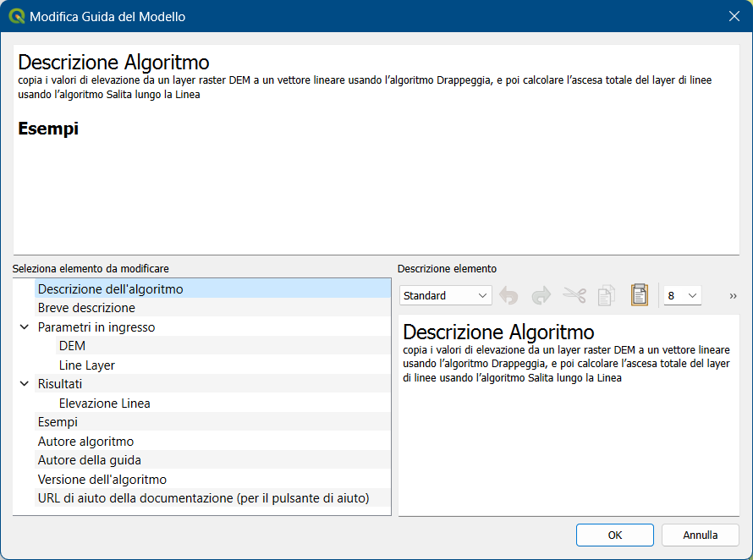Click the Redo arrow icon

541,295
